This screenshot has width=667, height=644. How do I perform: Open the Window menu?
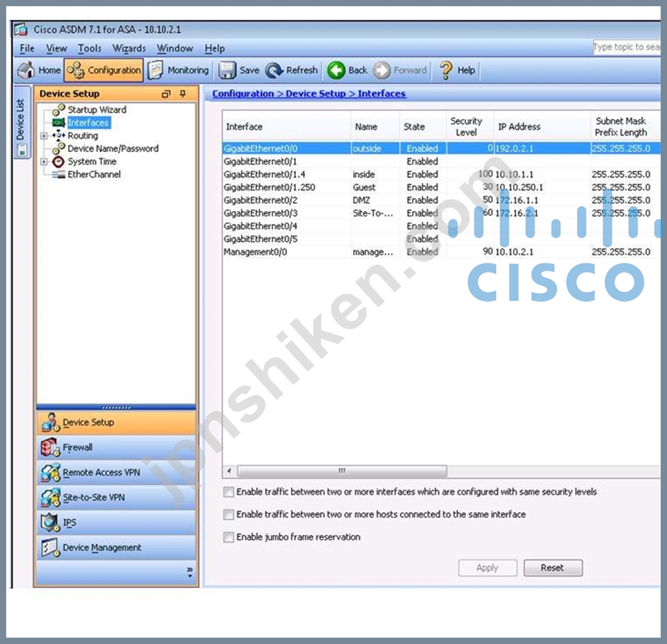pyautogui.click(x=175, y=49)
